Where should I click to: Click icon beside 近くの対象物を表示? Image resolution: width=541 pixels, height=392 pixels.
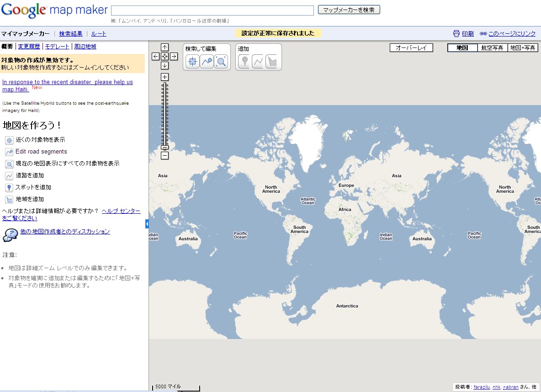9,140
